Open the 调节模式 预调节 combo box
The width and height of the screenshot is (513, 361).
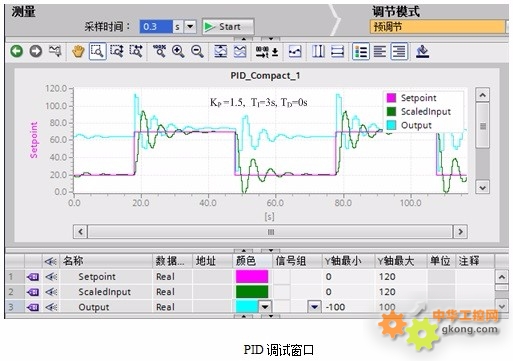point(437,27)
